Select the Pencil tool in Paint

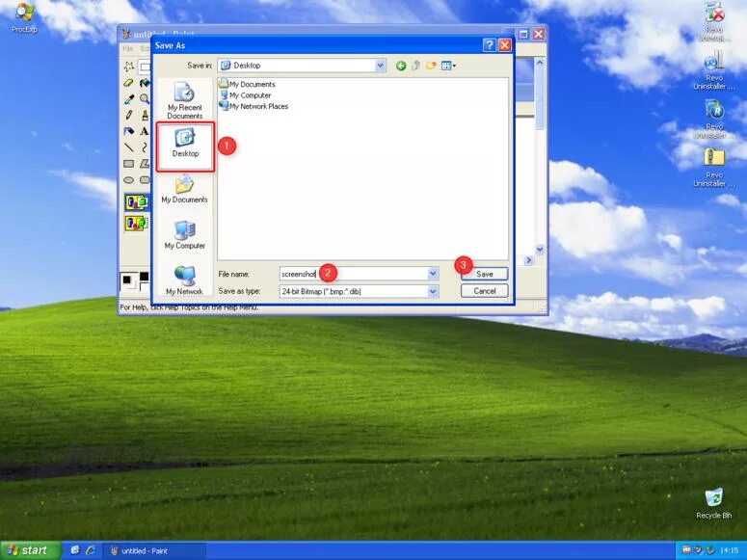coord(128,115)
